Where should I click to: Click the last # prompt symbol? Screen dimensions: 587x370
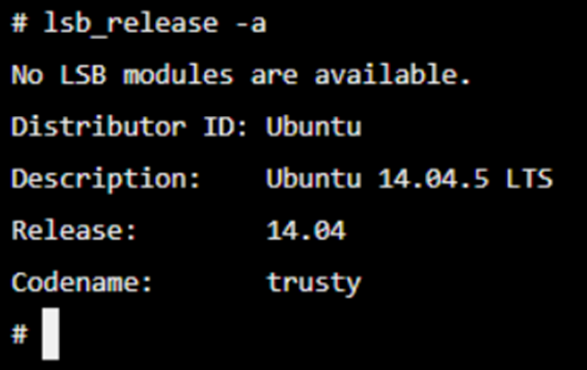coord(19,334)
